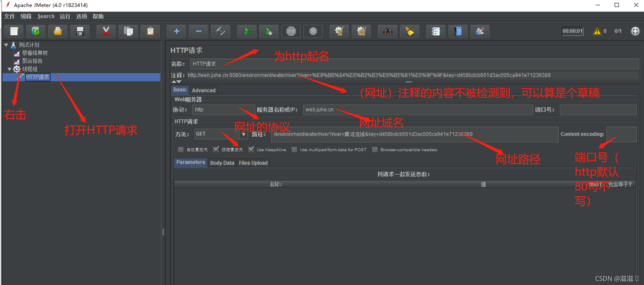Select the Body Data tab

click(222, 163)
